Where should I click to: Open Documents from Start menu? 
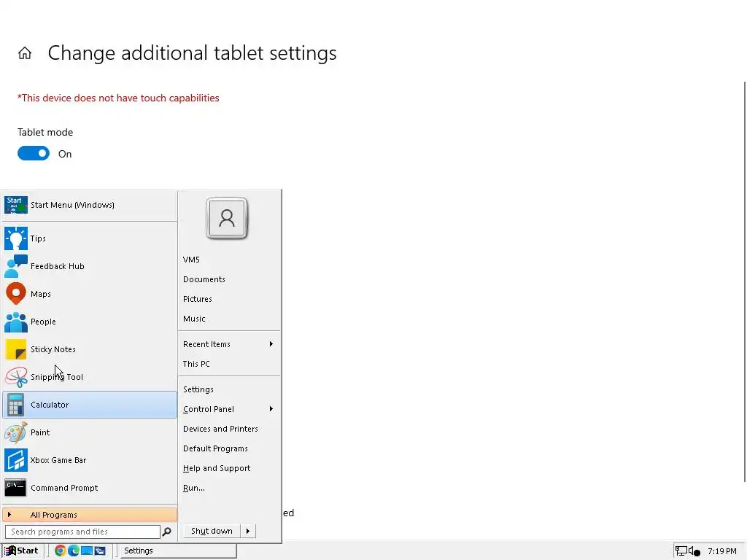click(x=204, y=279)
